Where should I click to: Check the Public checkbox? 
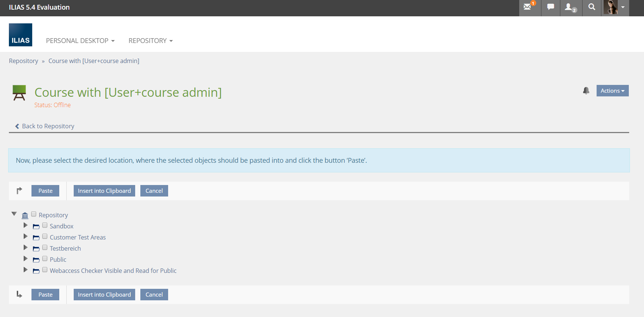tap(45, 258)
